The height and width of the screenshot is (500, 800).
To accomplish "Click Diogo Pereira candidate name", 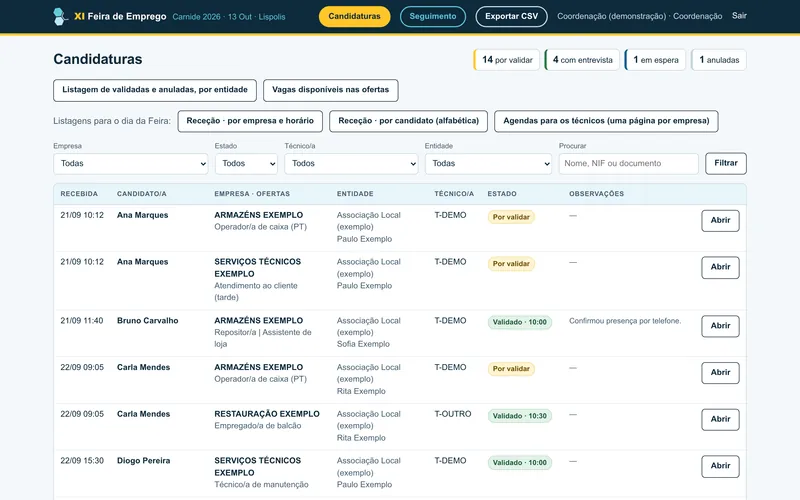I will click(x=143, y=461).
